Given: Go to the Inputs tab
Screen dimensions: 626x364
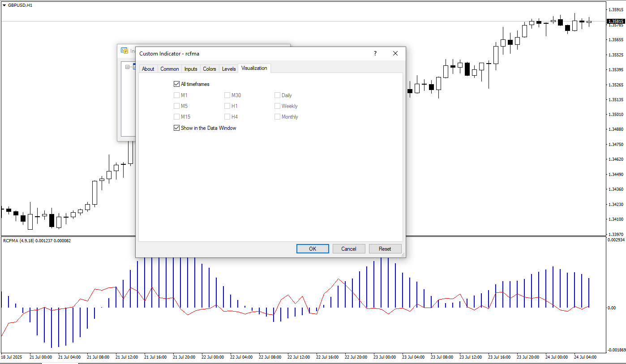Looking at the screenshot, I should (191, 69).
